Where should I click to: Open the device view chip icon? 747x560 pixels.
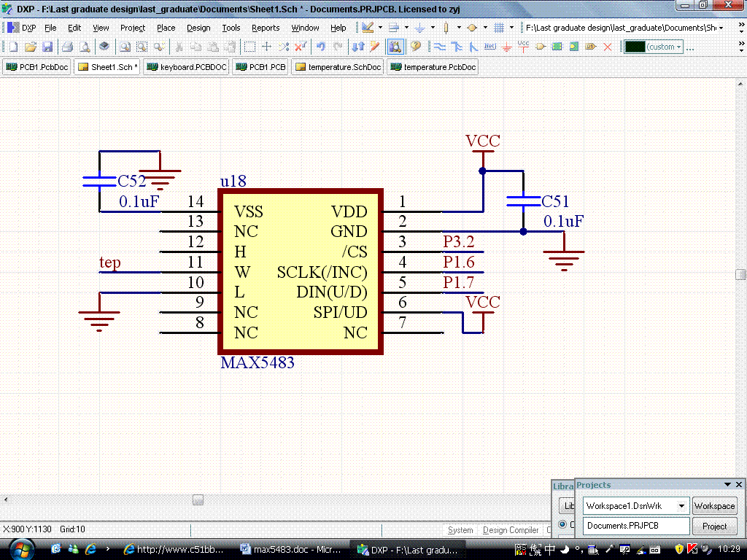coord(104,47)
